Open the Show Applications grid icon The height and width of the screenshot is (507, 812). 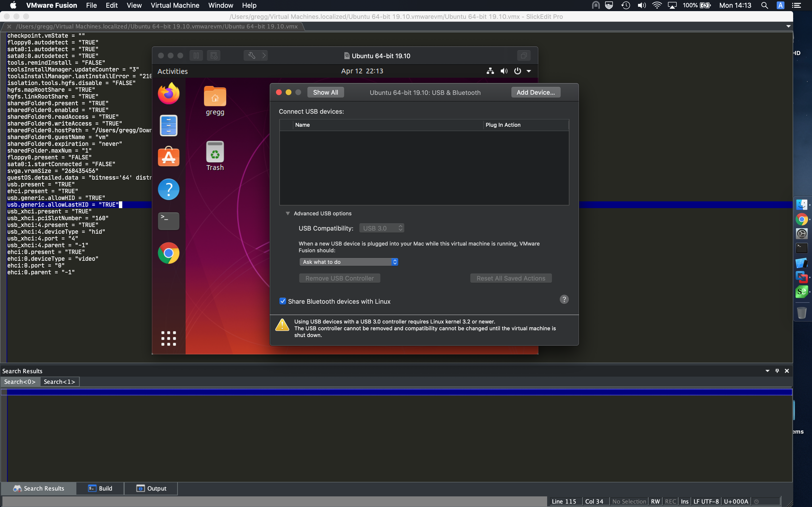point(168,338)
